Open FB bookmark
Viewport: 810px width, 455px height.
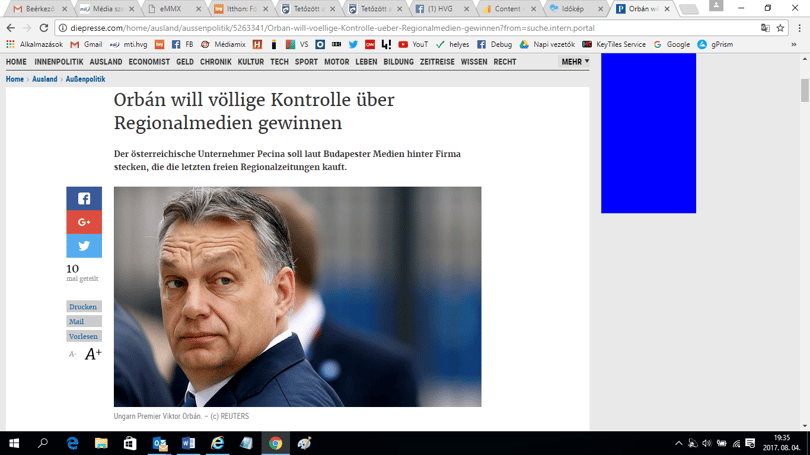(182, 44)
